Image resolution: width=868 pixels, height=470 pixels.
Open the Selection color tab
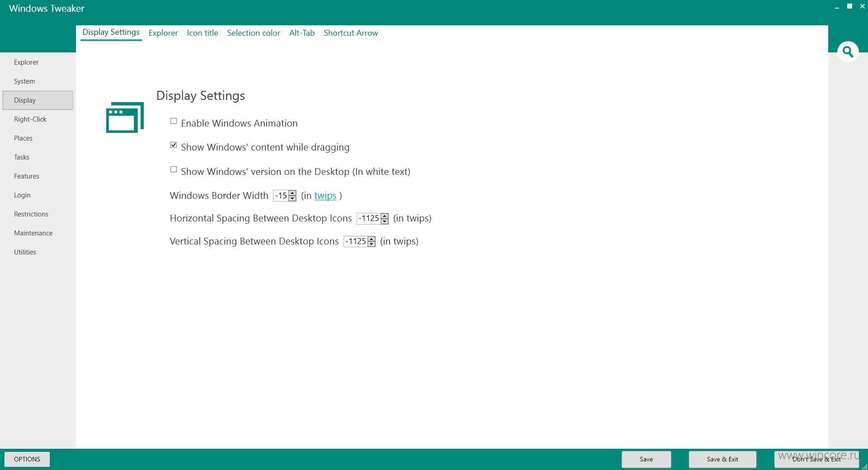click(254, 33)
